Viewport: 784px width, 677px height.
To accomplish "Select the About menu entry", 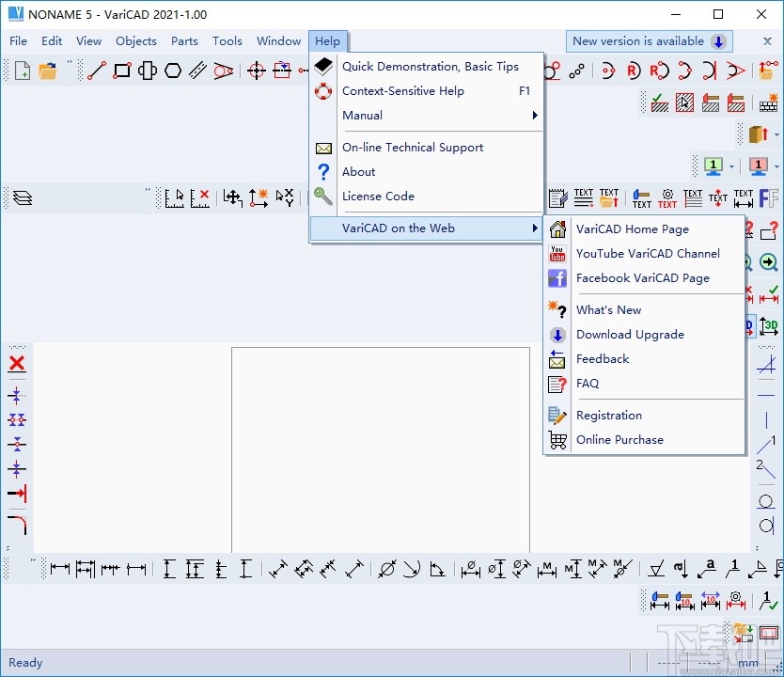I will pos(426,172).
